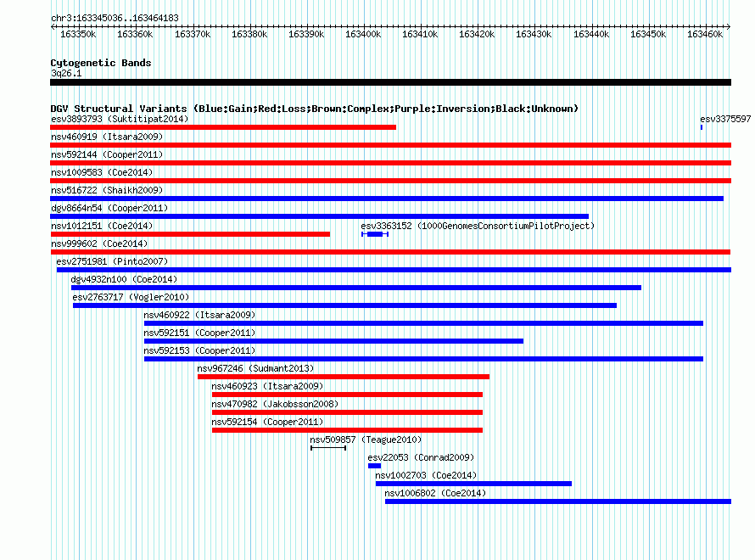Click the esv22053 short blue bar
Screen dimensions: 755x560
click(x=374, y=466)
